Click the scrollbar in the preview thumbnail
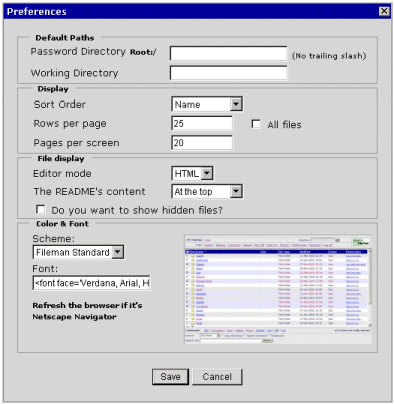 click(370, 288)
